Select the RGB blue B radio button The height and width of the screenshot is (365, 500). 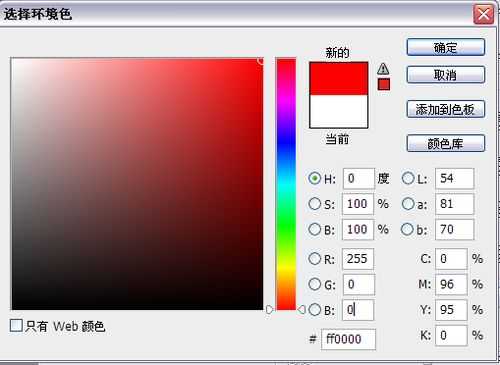click(314, 310)
